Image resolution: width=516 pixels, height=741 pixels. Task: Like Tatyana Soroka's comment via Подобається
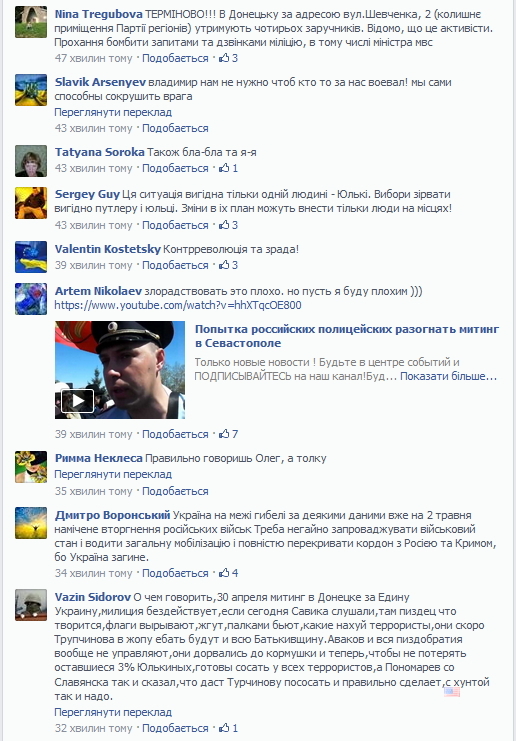175,168
